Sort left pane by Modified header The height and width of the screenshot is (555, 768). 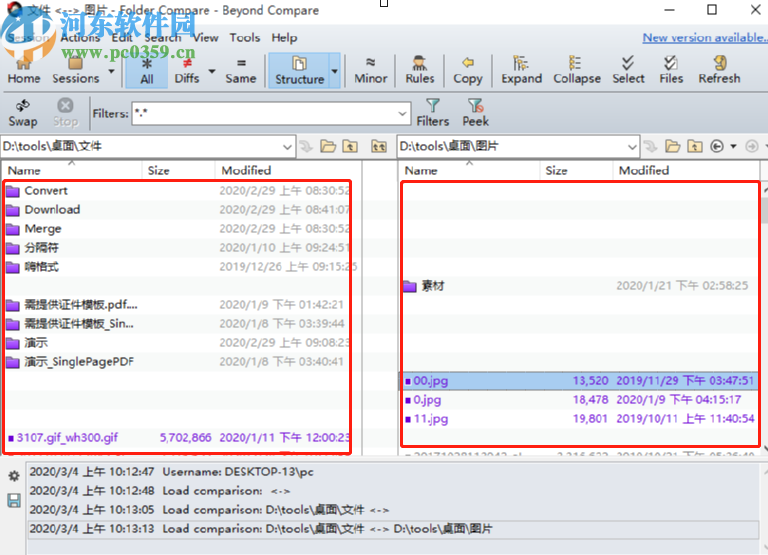click(x=289, y=170)
